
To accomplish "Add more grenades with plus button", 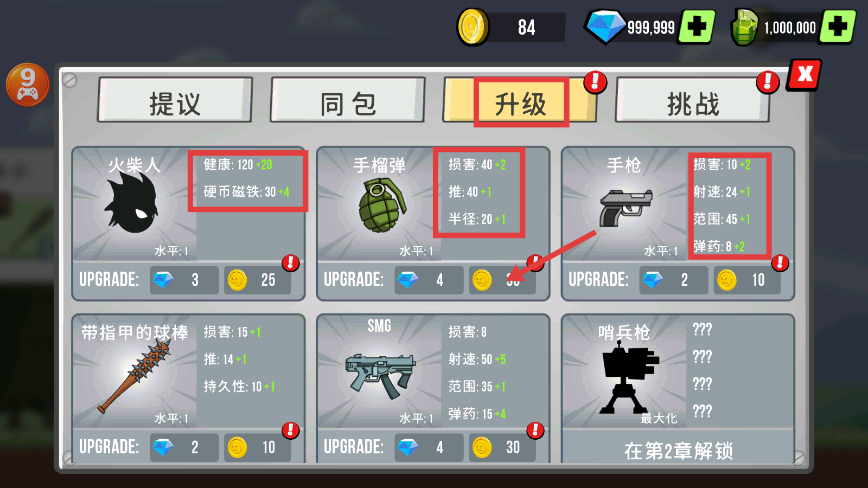I will pos(838,27).
